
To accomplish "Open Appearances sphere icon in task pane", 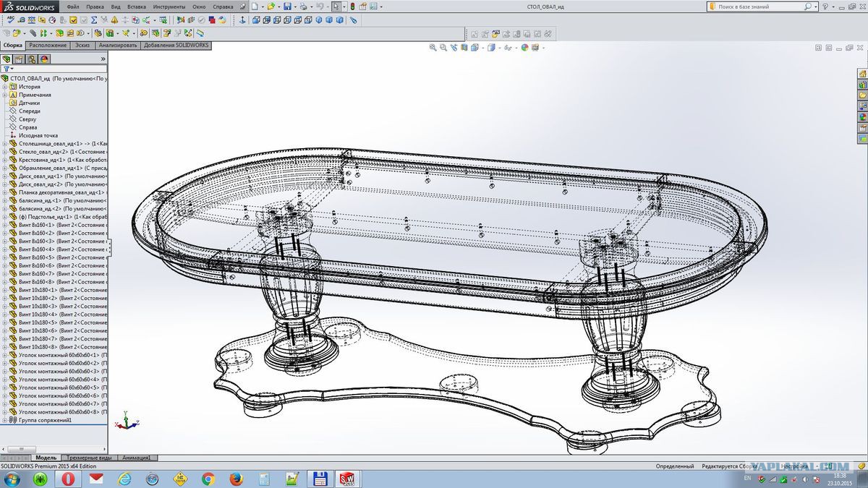I will pos(862,116).
